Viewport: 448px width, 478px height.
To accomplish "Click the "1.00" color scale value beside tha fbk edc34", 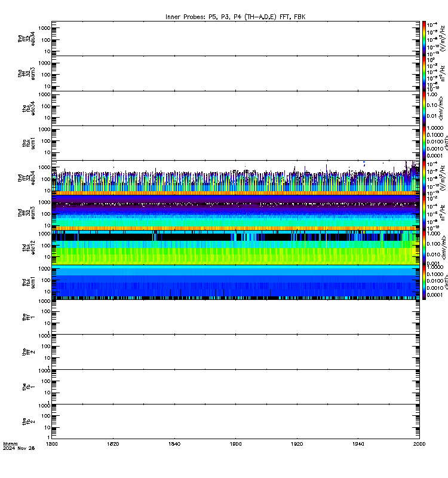I will click(432, 94).
